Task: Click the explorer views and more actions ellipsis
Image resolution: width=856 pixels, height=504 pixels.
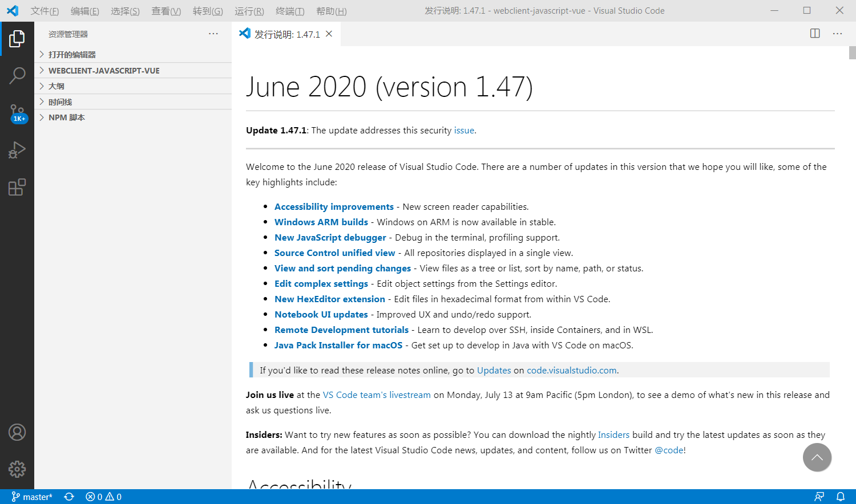Action: point(213,34)
